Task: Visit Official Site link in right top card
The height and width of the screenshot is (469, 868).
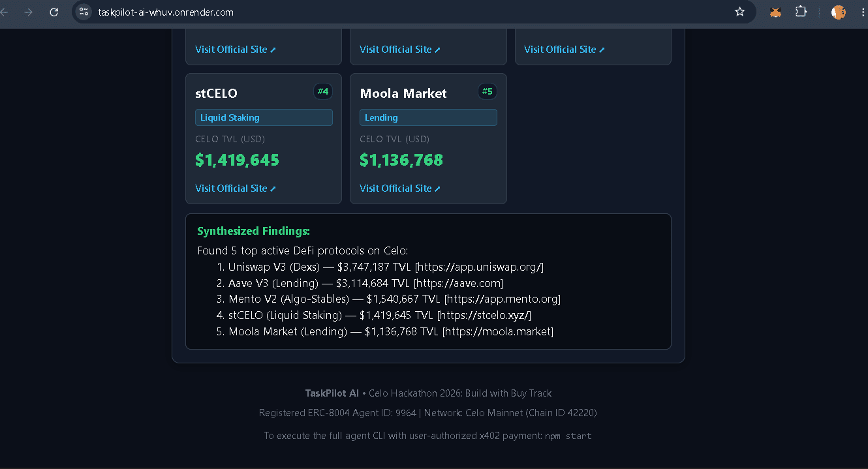Action: (565, 49)
